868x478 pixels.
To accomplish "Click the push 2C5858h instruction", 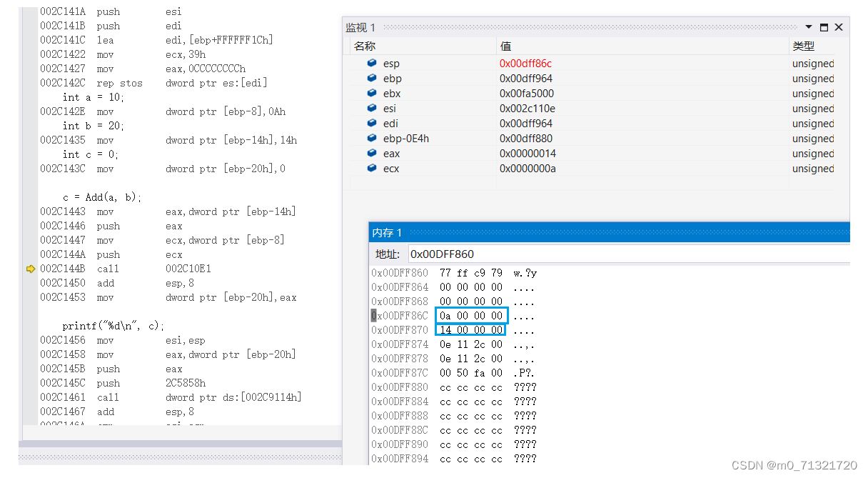I will point(122,383).
